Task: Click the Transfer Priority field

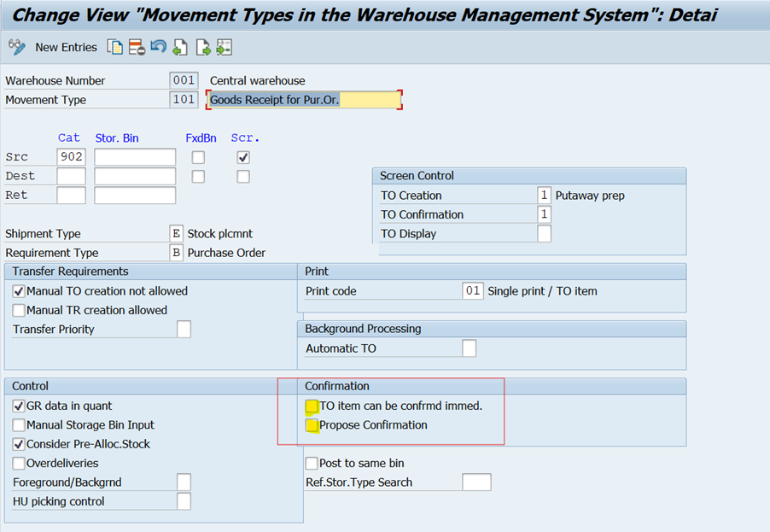Action: pos(184,330)
